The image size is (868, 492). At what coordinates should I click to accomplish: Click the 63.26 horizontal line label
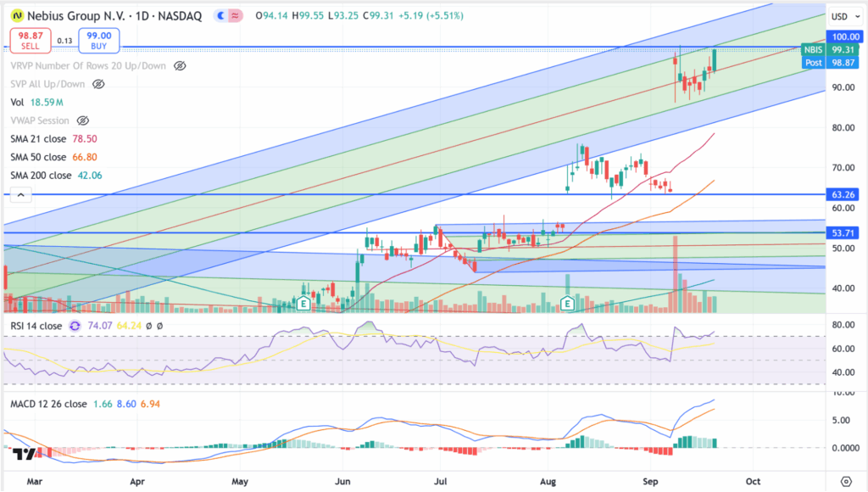pos(843,194)
